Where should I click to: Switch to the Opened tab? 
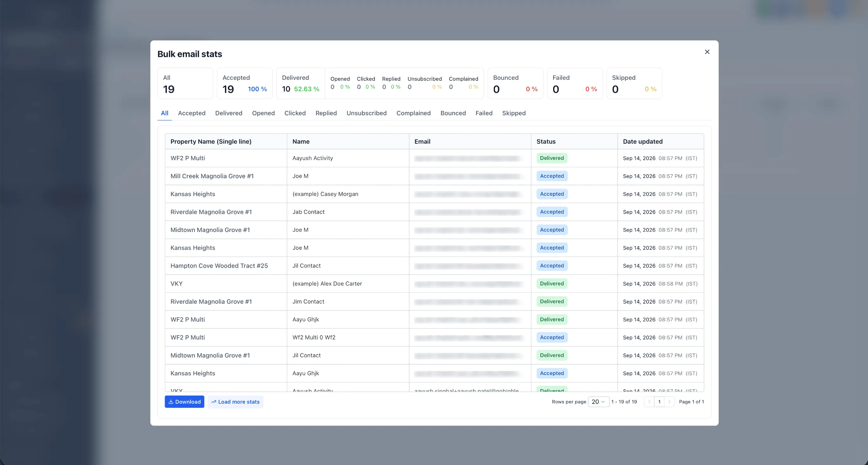(263, 113)
